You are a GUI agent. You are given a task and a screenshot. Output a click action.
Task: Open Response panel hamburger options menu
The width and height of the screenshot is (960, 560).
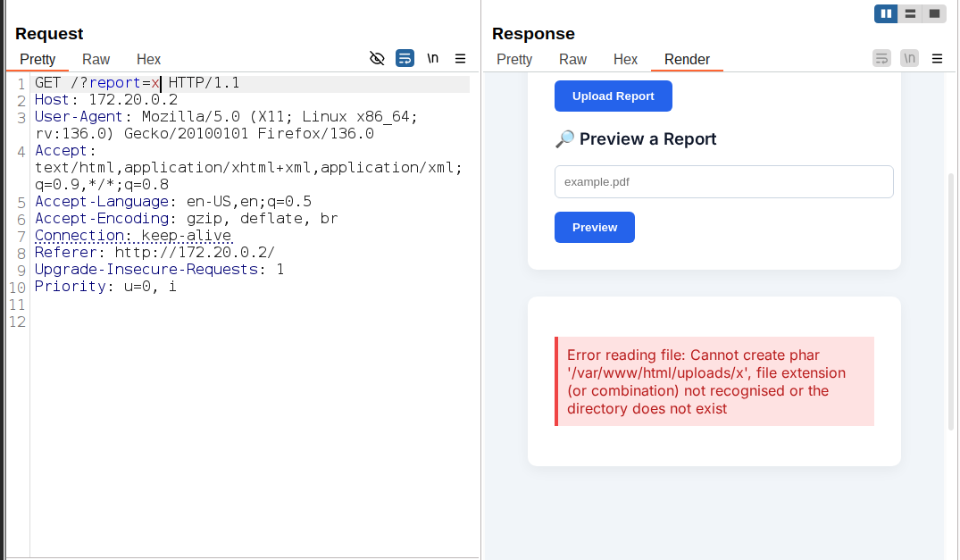(937, 59)
